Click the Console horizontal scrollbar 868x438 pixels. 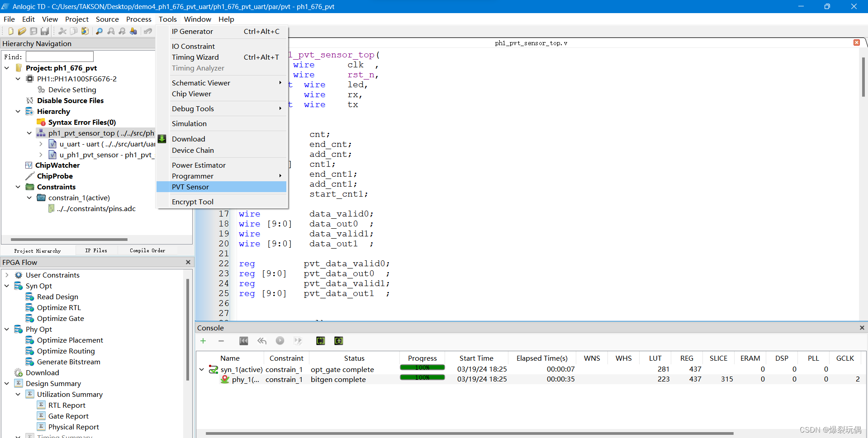tap(470, 433)
